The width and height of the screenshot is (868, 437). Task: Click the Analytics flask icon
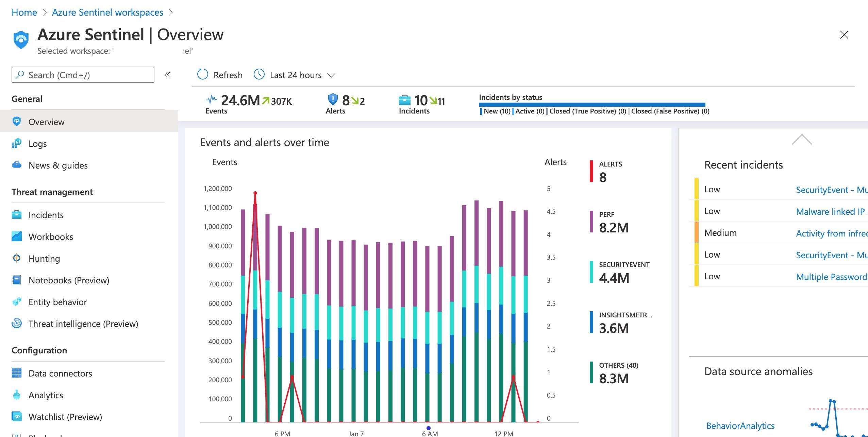click(16, 395)
